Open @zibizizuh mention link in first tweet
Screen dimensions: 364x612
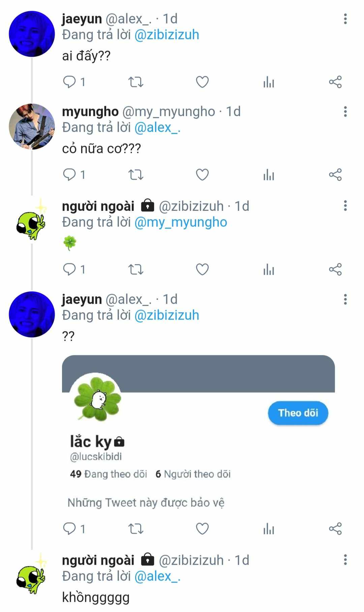coord(166,35)
